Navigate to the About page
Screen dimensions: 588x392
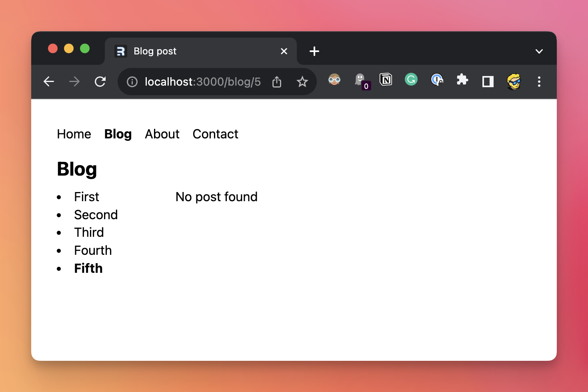coord(162,134)
